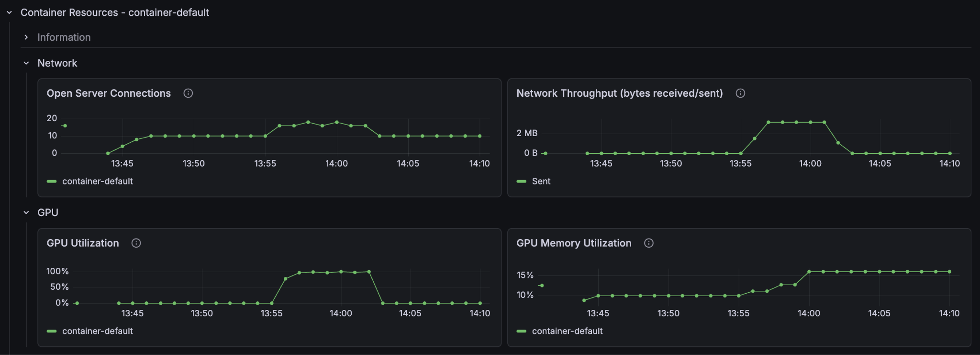Open the Open Server Connections panel title

coord(109,93)
